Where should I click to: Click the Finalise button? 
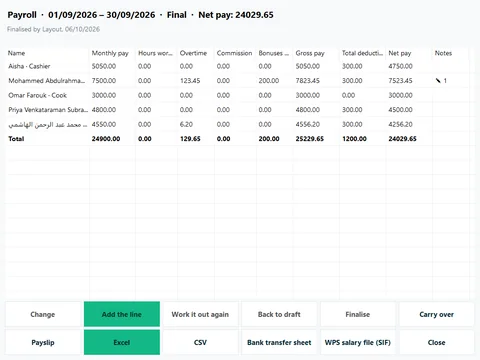358,314
